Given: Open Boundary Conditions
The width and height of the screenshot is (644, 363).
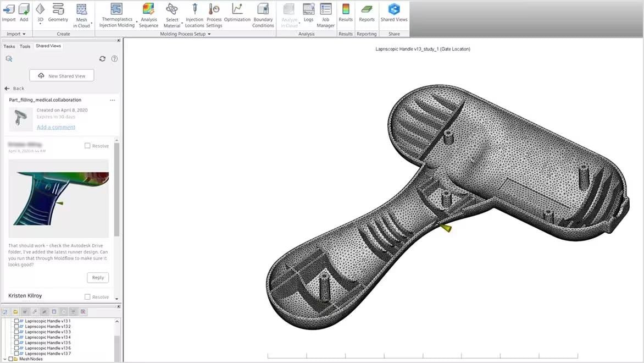Looking at the screenshot, I should [x=263, y=14].
